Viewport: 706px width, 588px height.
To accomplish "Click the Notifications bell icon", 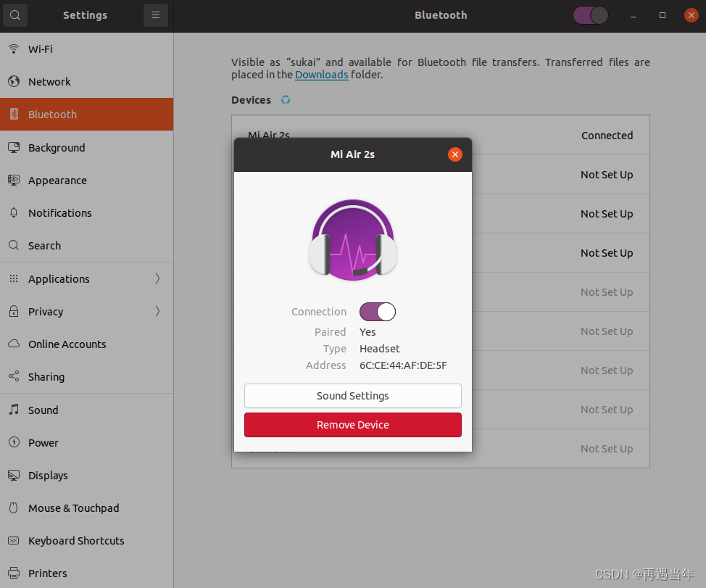I will (14, 212).
